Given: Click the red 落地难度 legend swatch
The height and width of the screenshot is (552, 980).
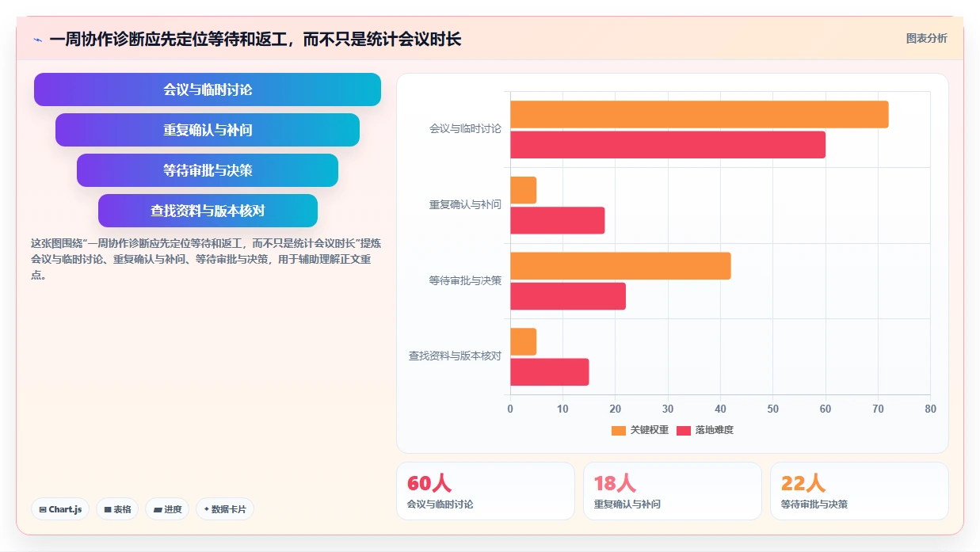Looking at the screenshot, I should [x=684, y=430].
